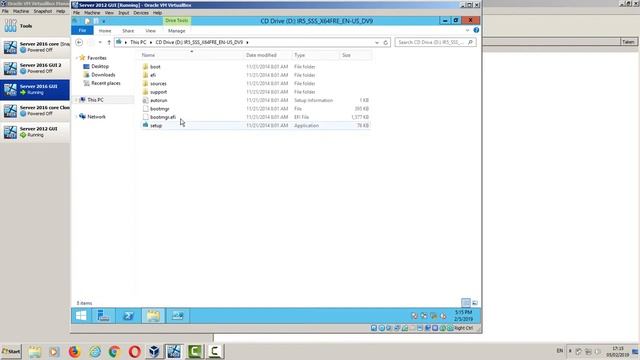Open the File tab in Explorer

point(82,31)
